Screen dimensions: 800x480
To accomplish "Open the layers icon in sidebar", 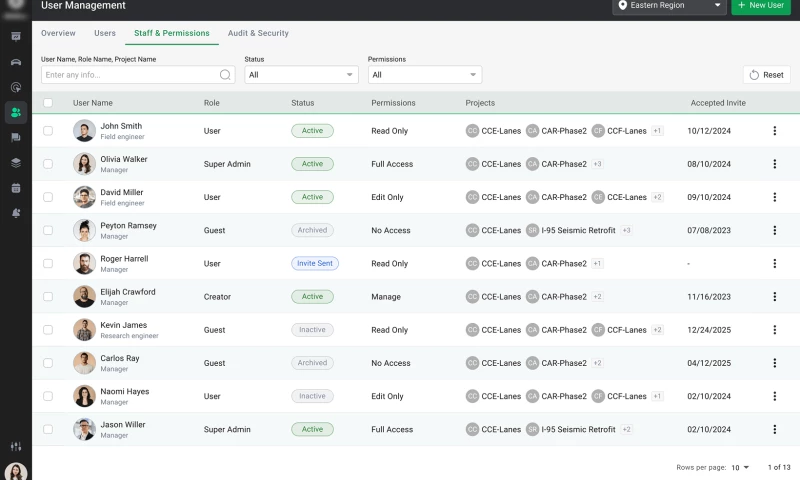I will [x=16, y=163].
